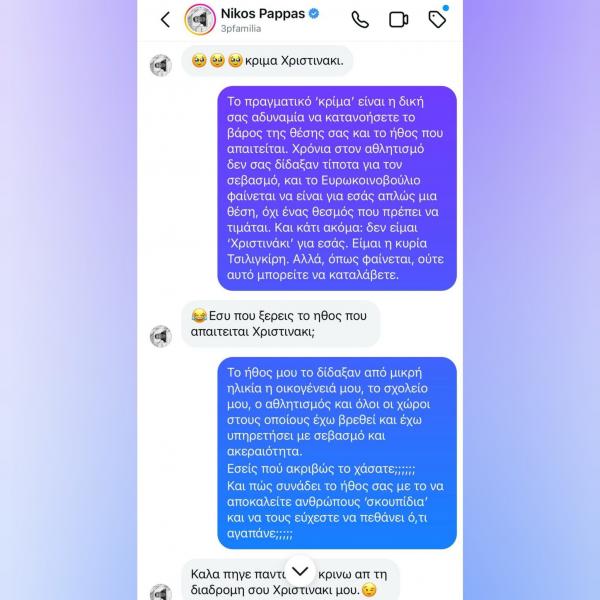Tap the avatar next to the bottom message
Screen dimensions: 600x600
pos(161,592)
